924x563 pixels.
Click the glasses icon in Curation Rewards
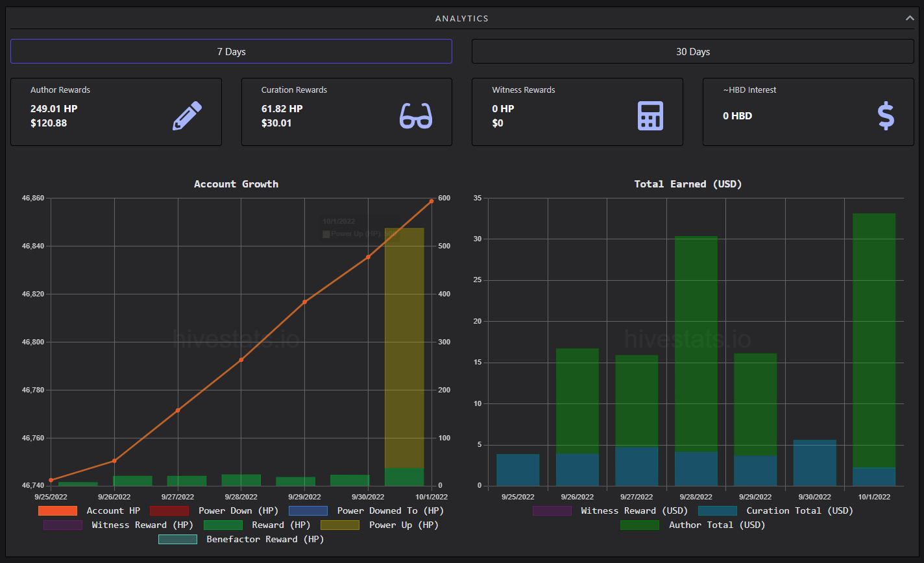pos(416,116)
